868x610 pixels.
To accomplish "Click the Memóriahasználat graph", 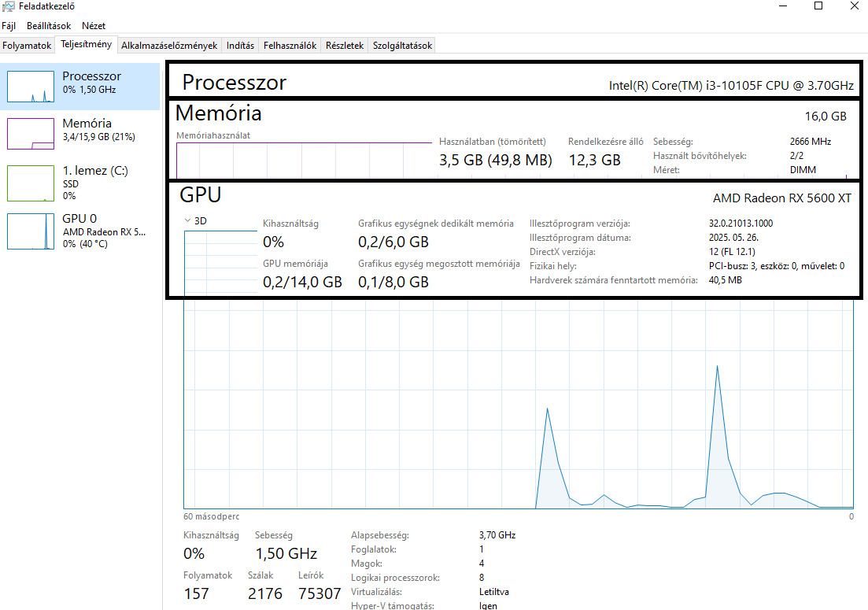I will coord(303,160).
